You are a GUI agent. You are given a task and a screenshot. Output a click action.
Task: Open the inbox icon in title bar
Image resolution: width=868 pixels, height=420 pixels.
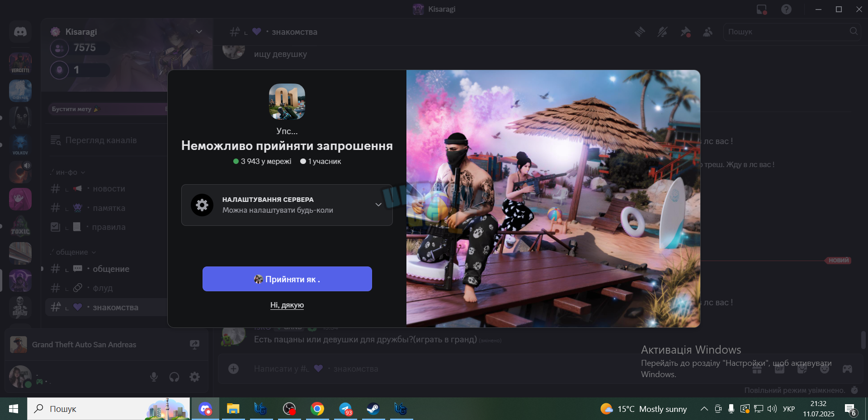tap(762, 9)
